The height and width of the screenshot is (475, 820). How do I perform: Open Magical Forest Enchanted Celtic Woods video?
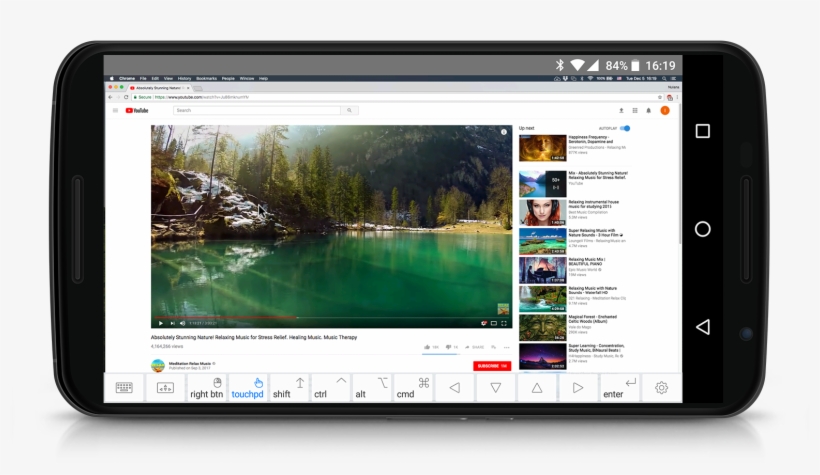542,327
